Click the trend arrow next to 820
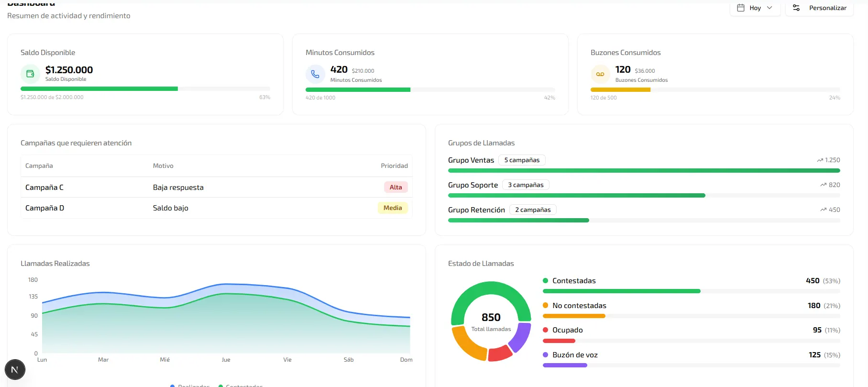 pos(823,185)
